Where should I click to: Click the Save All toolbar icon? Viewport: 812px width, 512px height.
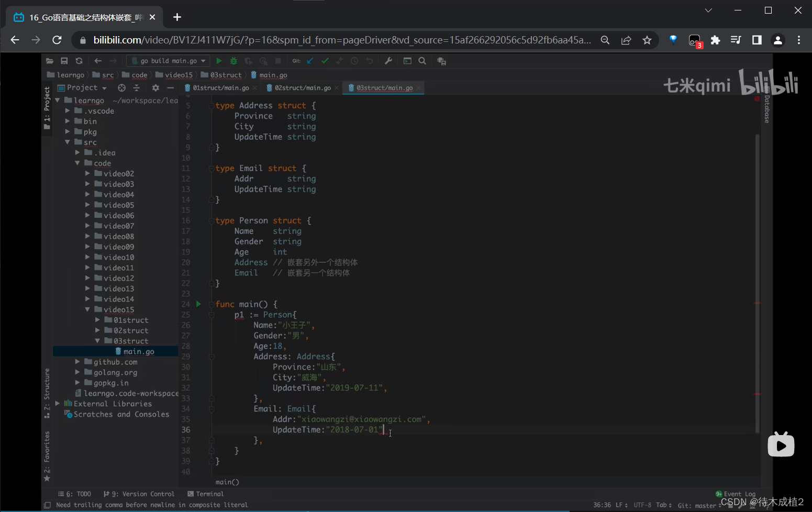tap(64, 61)
